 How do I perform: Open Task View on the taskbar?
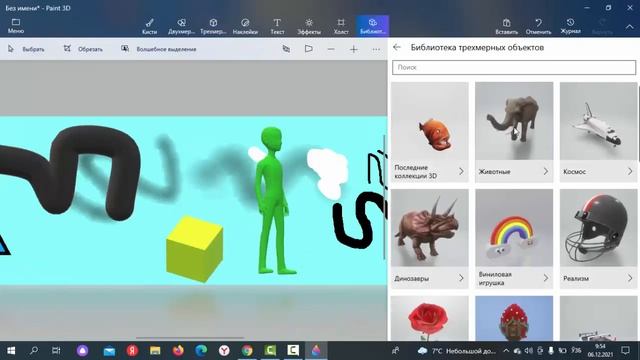pyautogui.click(x=56, y=351)
